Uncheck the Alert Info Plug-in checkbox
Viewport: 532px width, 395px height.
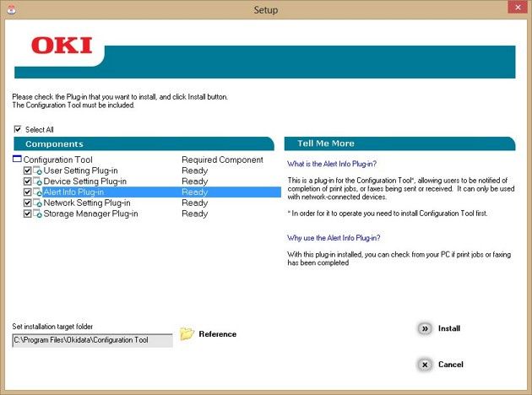pos(28,192)
